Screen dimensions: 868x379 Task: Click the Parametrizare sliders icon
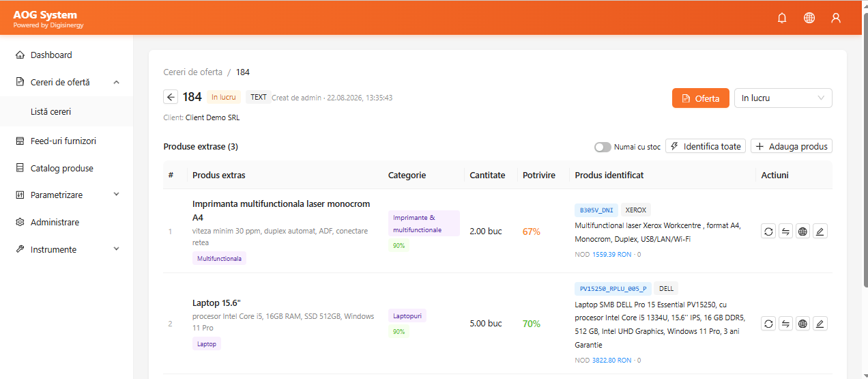tap(20, 195)
